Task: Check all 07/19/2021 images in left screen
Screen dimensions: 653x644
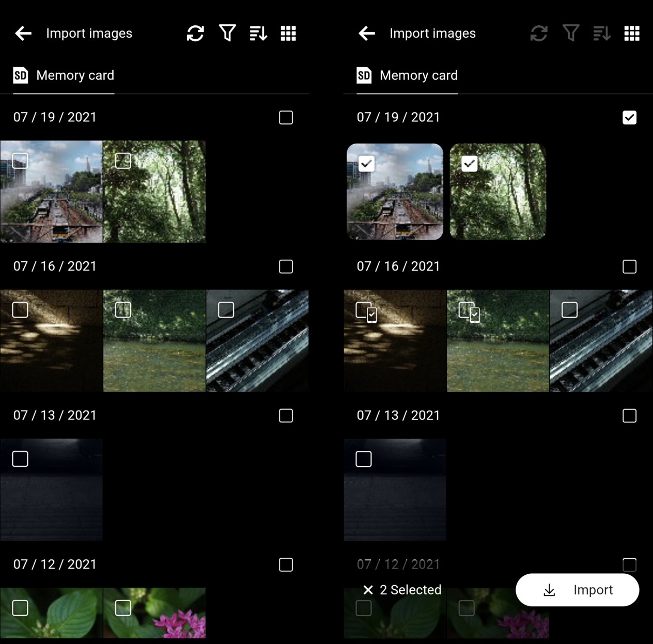Action: tap(286, 118)
